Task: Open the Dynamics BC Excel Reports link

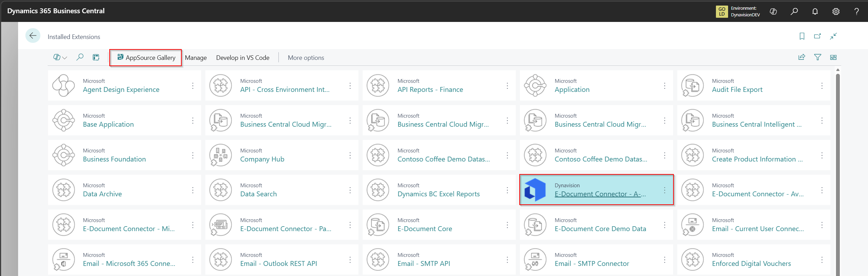Action: [x=439, y=194]
